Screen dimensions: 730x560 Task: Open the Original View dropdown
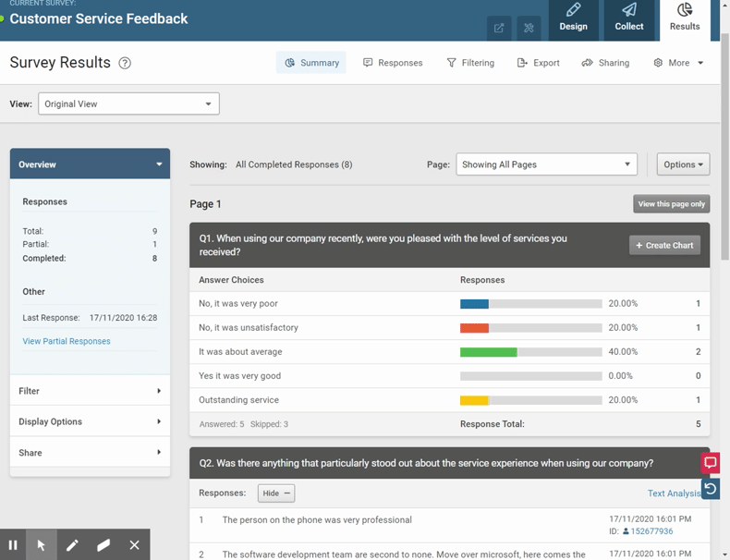click(x=128, y=103)
